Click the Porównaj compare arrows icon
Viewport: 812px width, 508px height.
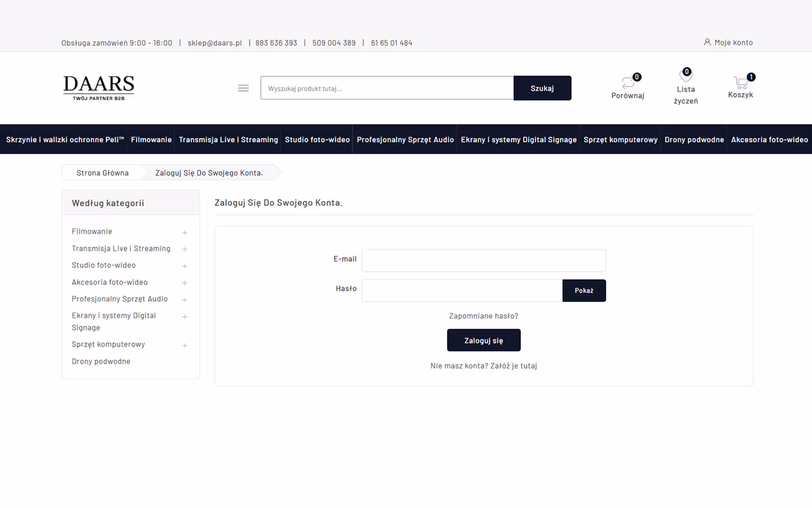point(627,83)
